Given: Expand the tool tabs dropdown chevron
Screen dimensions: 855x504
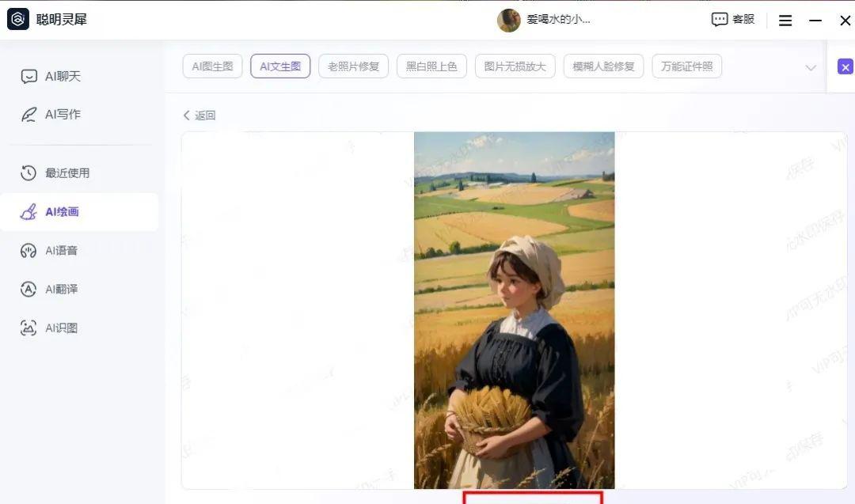Looking at the screenshot, I should (x=811, y=67).
